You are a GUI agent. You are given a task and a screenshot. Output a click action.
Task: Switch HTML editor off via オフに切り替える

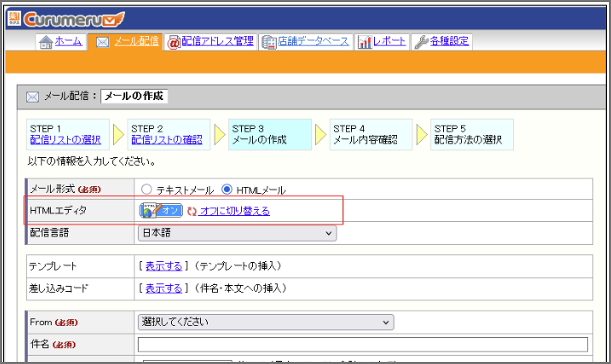pos(234,211)
